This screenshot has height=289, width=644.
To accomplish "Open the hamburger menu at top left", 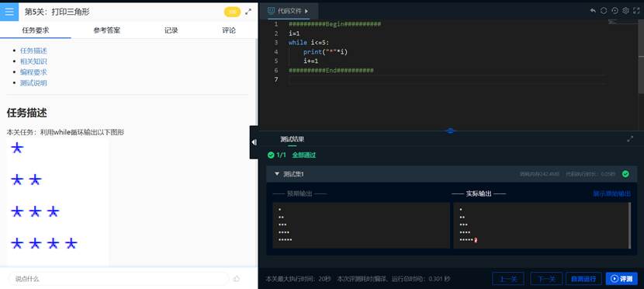I will point(9,12).
